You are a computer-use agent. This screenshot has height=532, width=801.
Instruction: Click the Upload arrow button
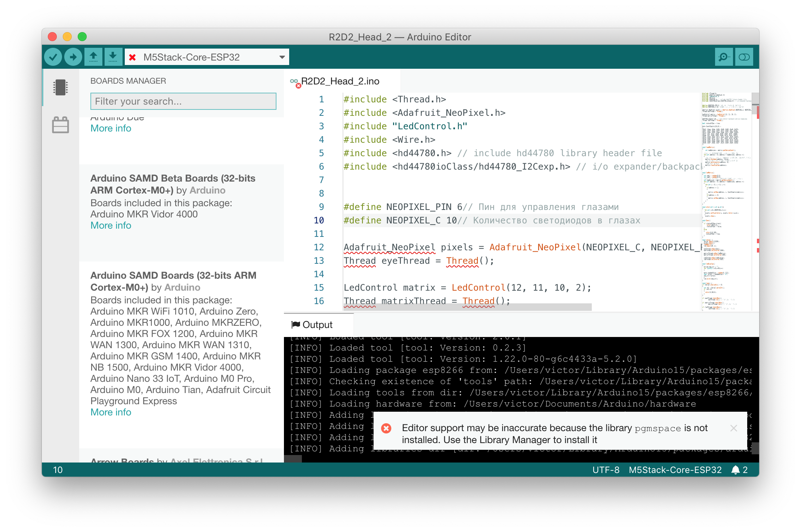click(x=73, y=57)
